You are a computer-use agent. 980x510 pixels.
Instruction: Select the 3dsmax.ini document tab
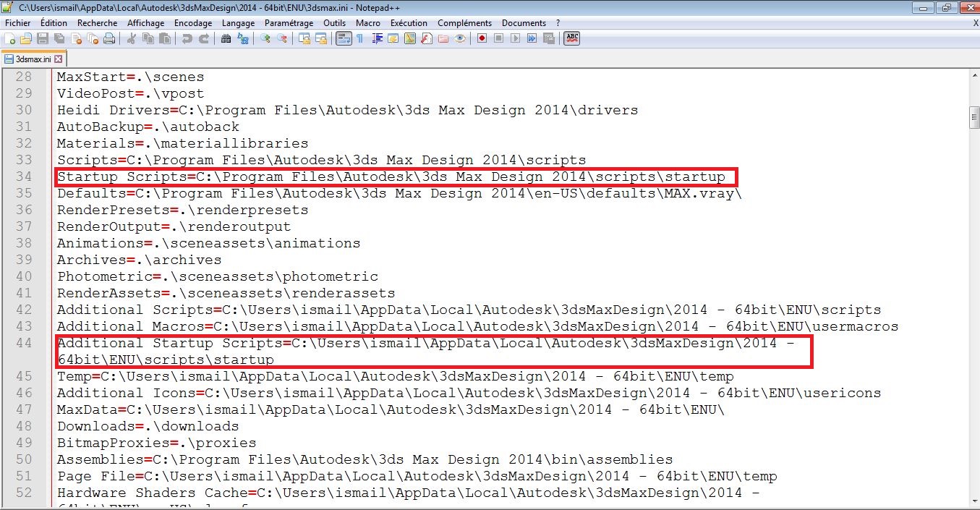(x=33, y=59)
